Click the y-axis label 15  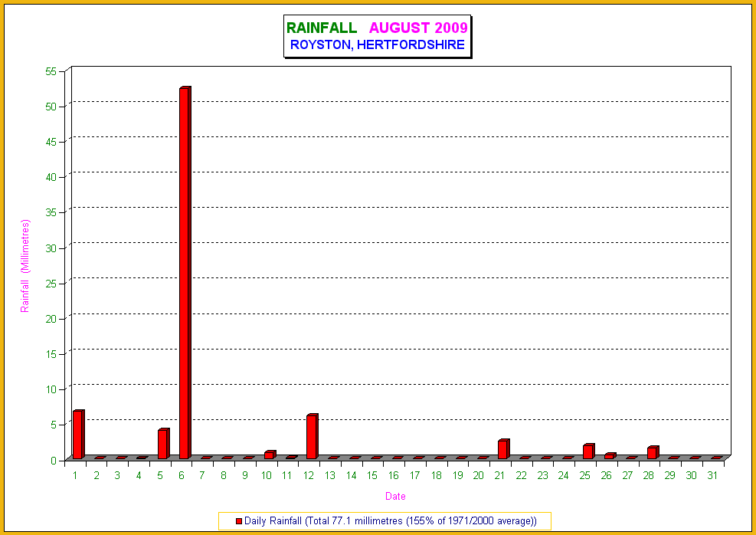click(x=51, y=354)
